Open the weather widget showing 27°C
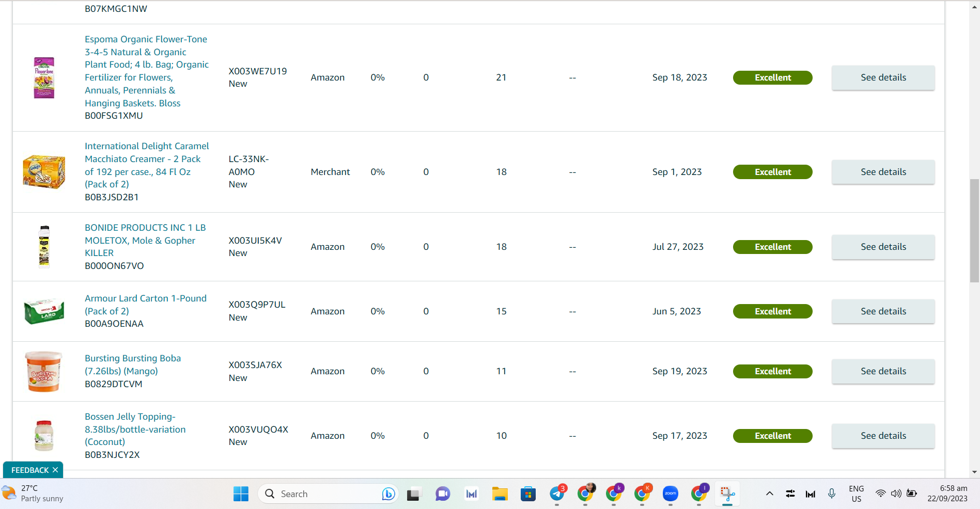This screenshot has height=509, width=980. coord(33,494)
